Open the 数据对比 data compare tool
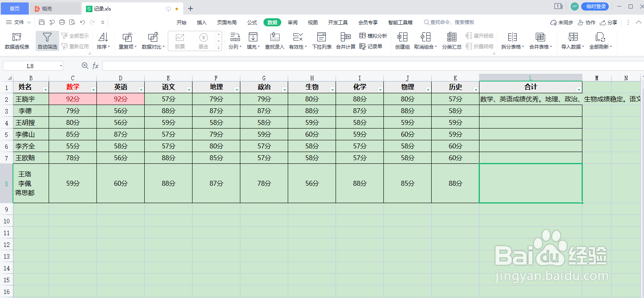The height and width of the screenshot is (298, 644). (x=153, y=41)
